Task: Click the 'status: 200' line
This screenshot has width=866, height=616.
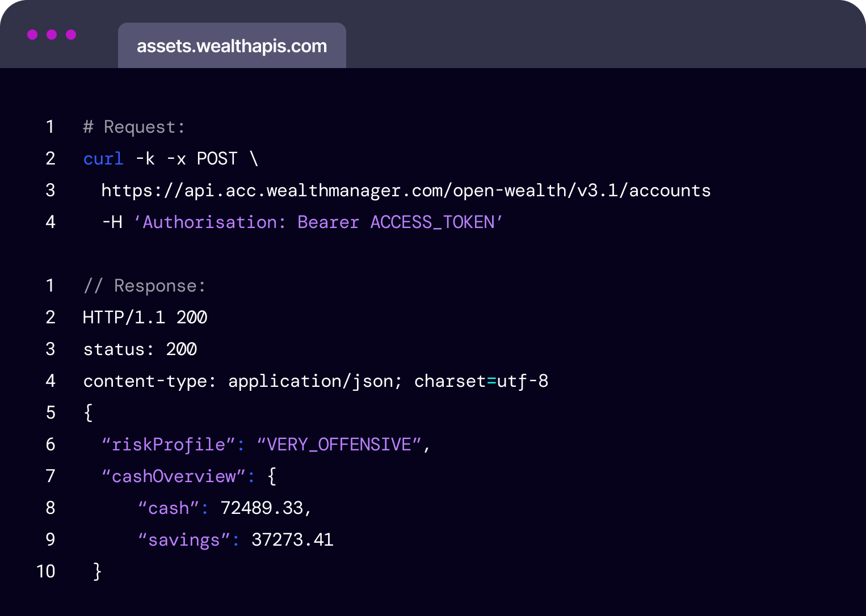Action: click(x=140, y=349)
